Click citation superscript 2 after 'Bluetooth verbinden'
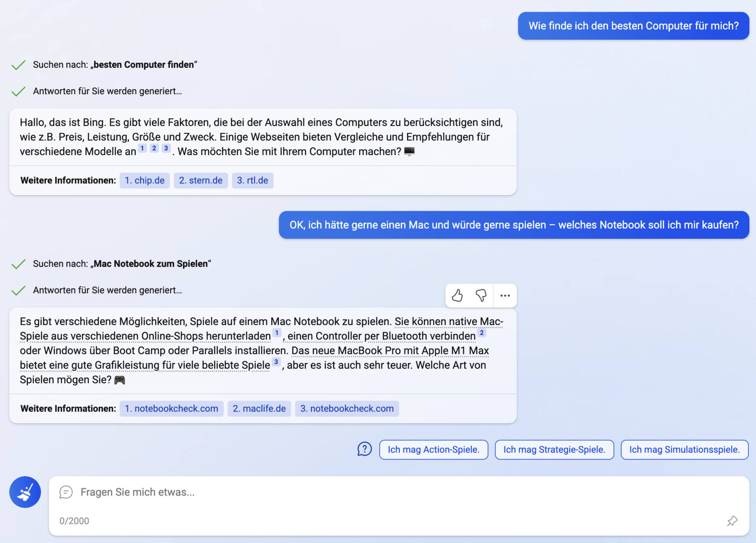This screenshot has height=543, width=756. click(x=482, y=333)
